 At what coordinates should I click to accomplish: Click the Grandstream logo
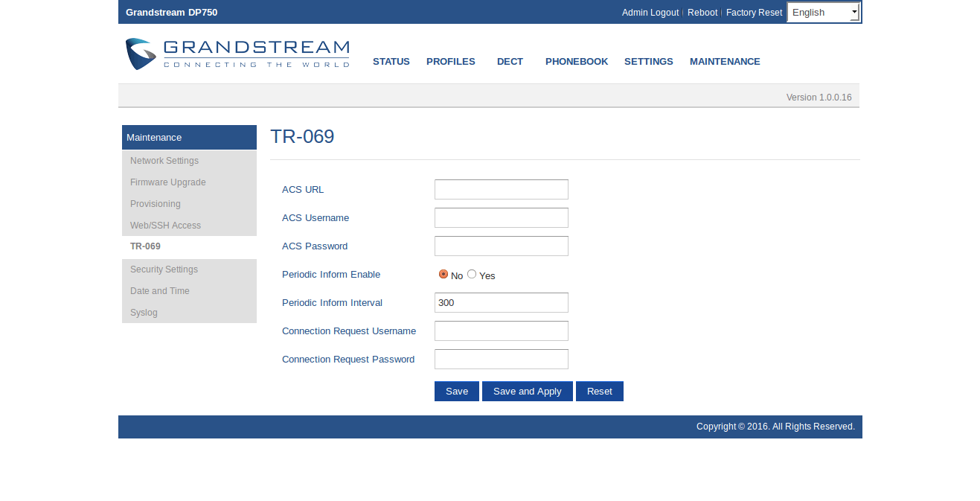[x=237, y=54]
